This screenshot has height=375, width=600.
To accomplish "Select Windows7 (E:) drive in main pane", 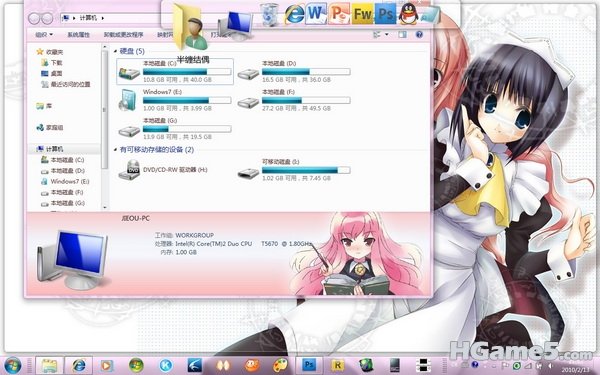I will point(175,100).
